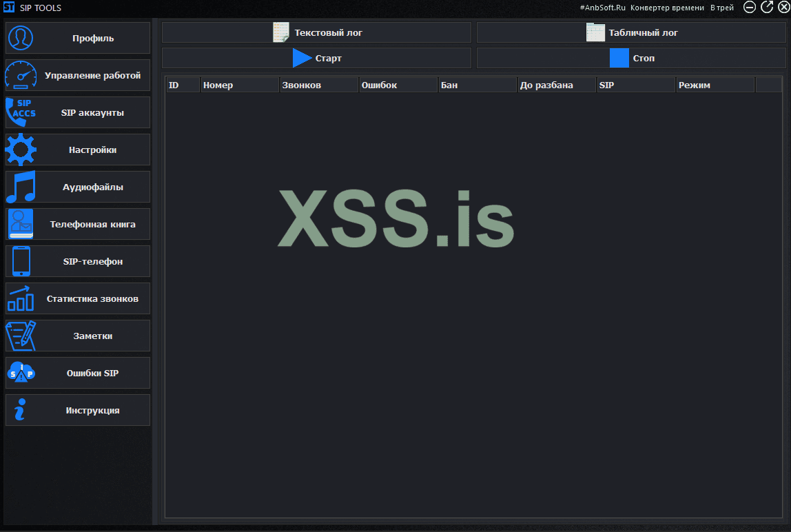Open the Заметки section
Viewport: 791px width, 532px height.
pos(78,336)
